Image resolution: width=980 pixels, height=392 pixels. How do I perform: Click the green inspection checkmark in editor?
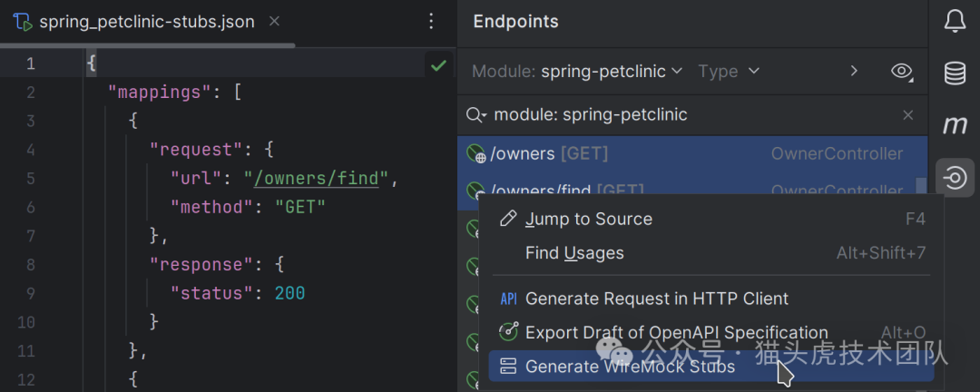(x=438, y=64)
